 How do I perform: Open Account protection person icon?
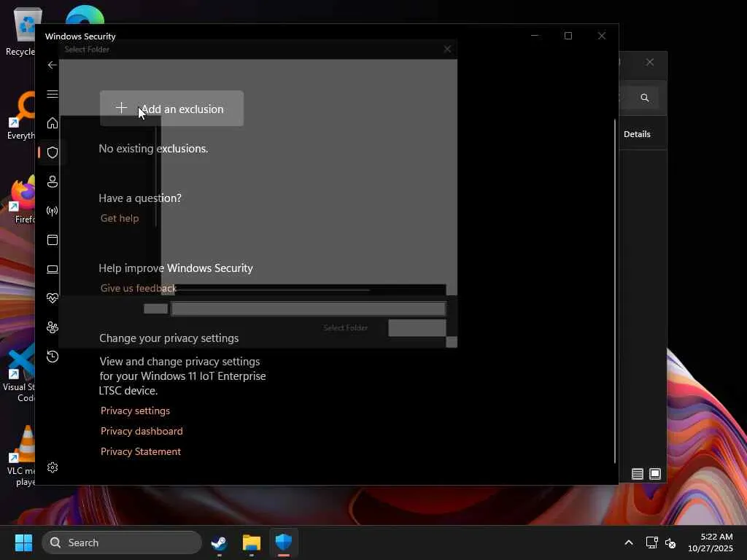click(53, 182)
